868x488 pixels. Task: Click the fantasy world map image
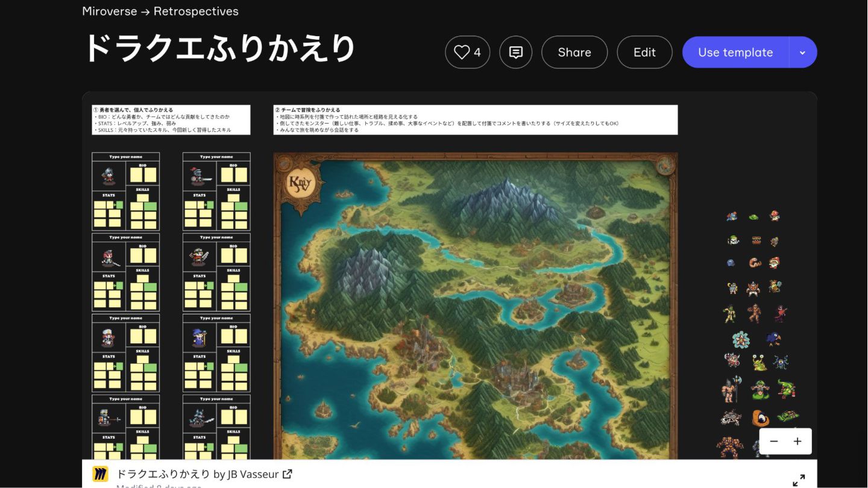476,306
